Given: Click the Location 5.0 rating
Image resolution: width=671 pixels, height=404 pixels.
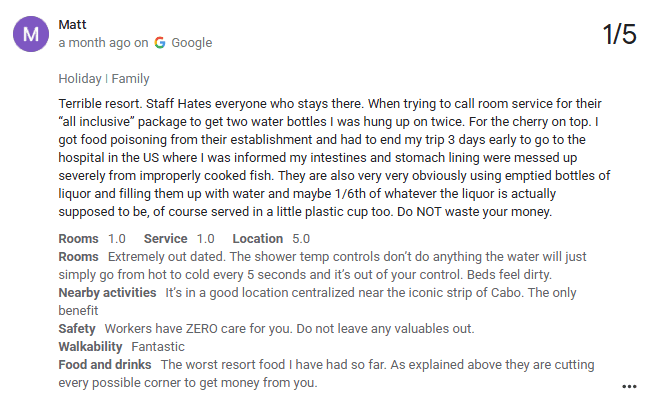Looking at the screenshot, I should pyautogui.click(x=270, y=238).
